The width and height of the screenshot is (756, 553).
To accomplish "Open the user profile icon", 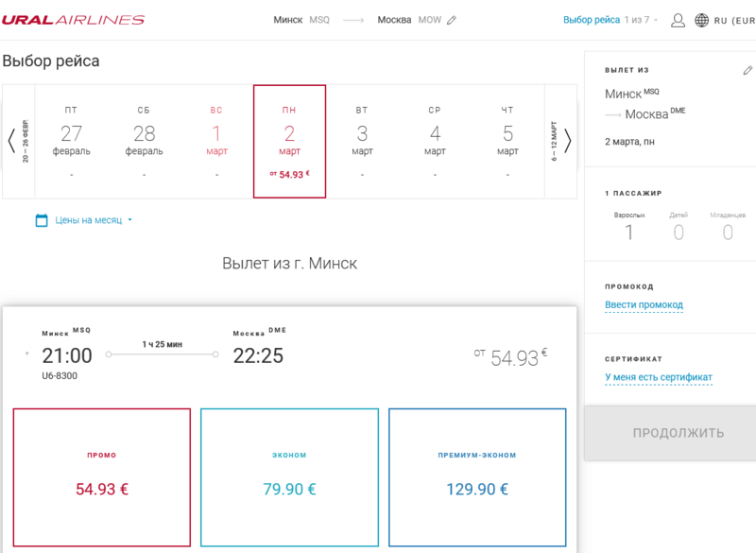I will 678,20.
